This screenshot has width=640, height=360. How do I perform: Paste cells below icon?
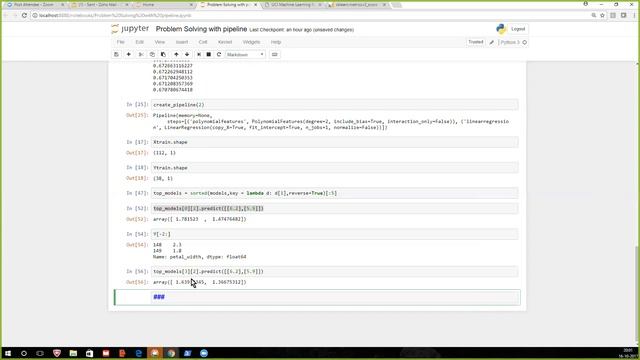tap(163, 54)
